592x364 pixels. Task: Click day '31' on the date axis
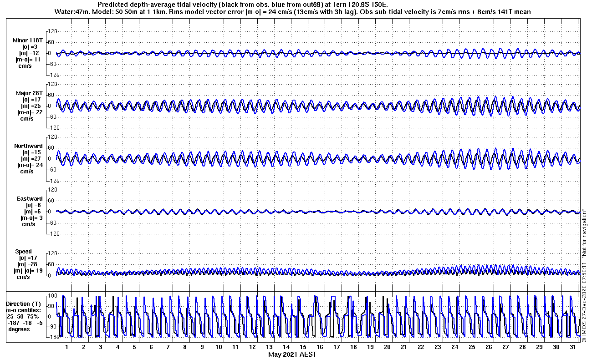[572, 347]
